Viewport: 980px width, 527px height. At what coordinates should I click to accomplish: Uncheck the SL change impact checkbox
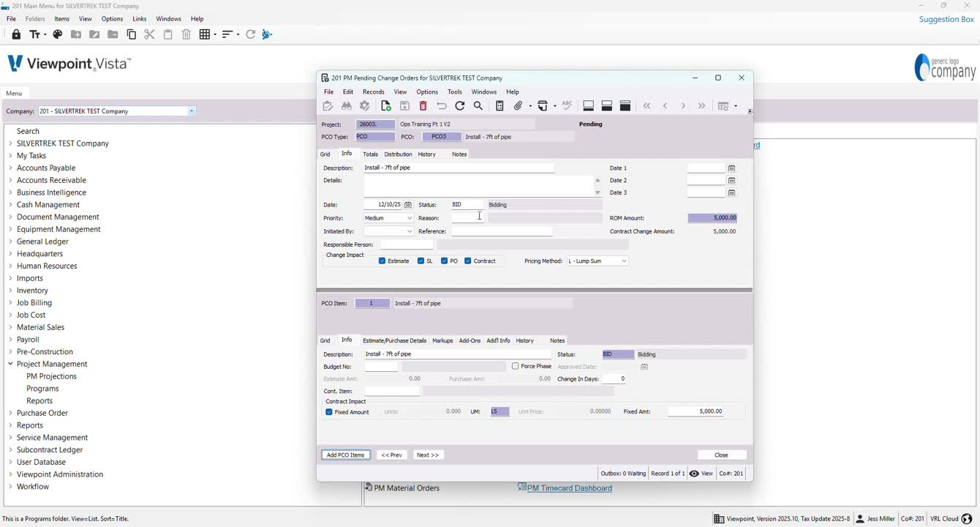(x=421, y=261)
